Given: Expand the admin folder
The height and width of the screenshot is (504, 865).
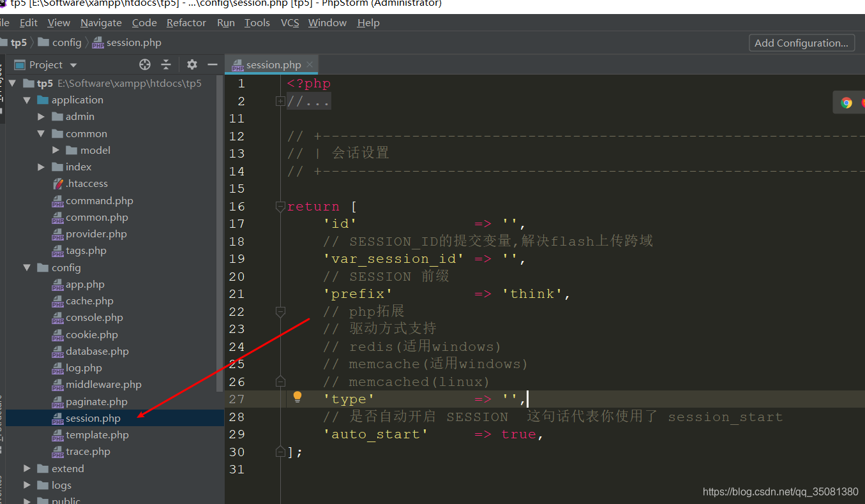Looking at the screenshot, I should 41,116.
